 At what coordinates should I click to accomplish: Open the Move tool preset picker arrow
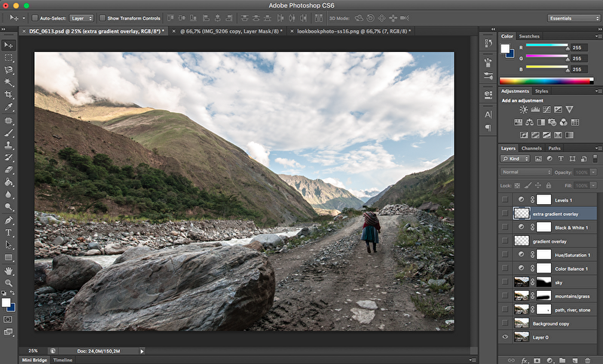[x=23, y=18]
